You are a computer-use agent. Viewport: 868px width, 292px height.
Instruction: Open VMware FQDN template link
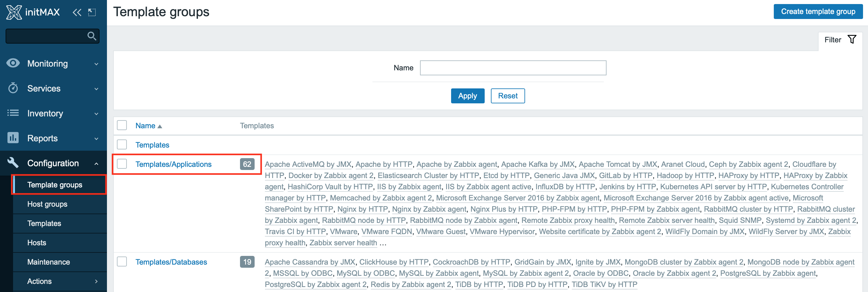pyautogui.click(x=386, y=232)
